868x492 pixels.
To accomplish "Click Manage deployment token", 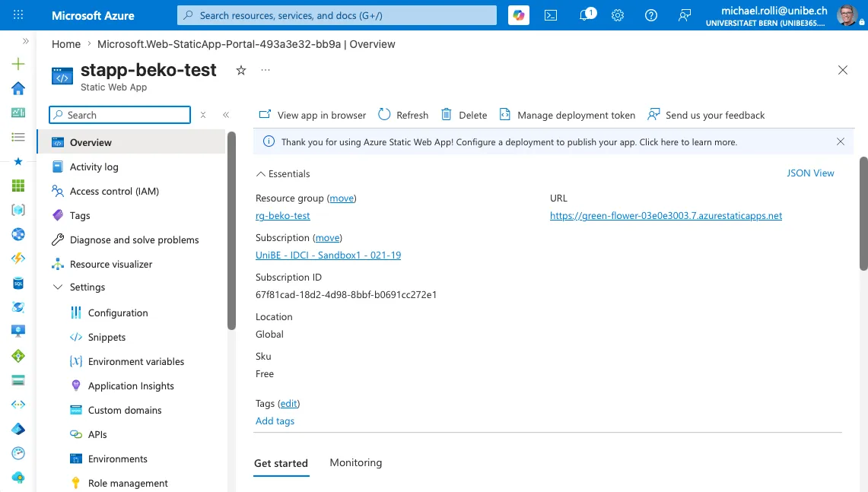I will (567, 115).
